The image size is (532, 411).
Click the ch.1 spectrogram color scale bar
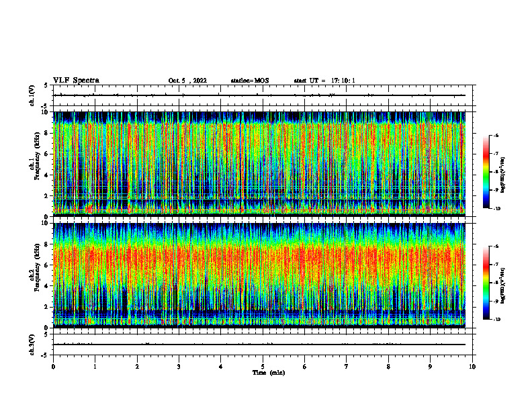(486, 172)
